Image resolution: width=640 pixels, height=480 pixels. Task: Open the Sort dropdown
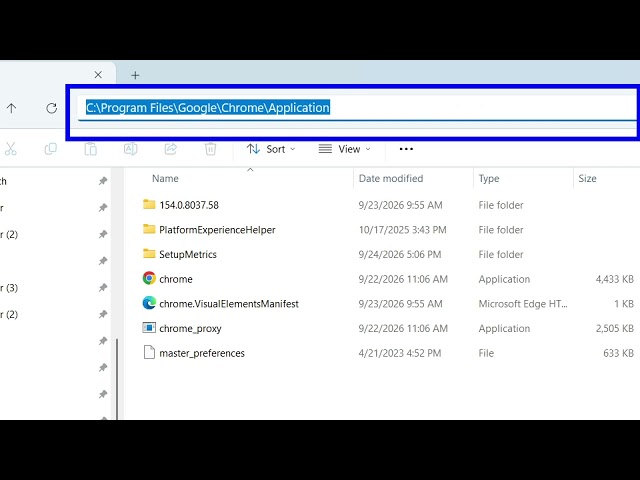(x=271, y=149)
